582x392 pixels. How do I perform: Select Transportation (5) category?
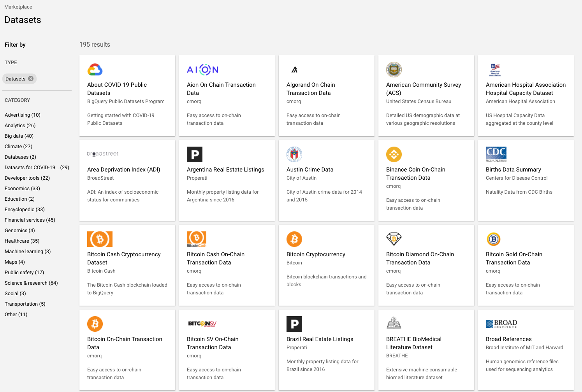pyautogui.click(x=25, y=304)
